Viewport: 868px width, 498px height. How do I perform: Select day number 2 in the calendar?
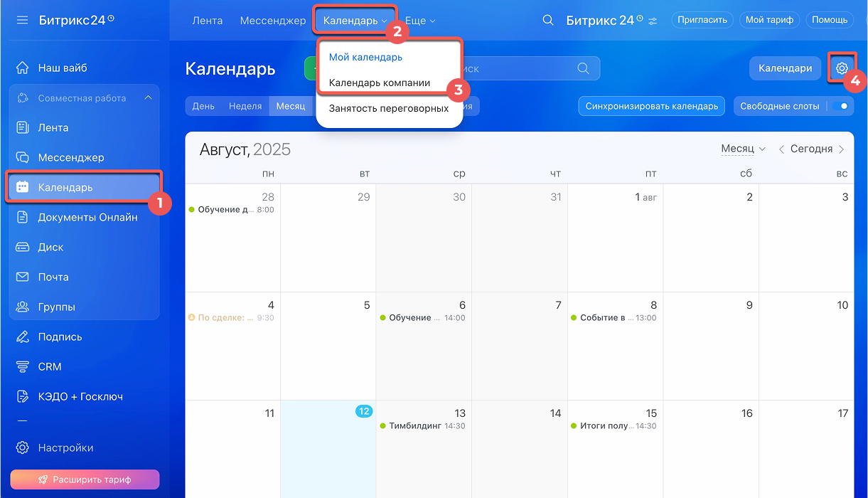(x=749, y=197)
